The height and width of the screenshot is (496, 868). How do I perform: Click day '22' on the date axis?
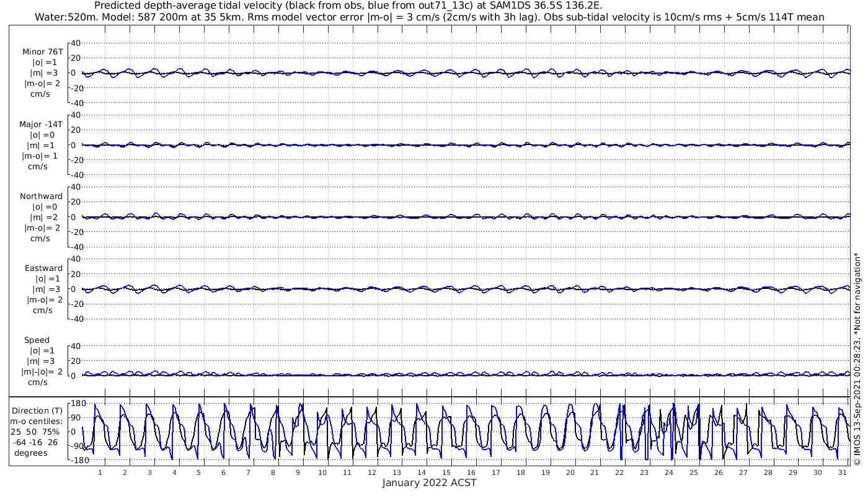(619, 472)
